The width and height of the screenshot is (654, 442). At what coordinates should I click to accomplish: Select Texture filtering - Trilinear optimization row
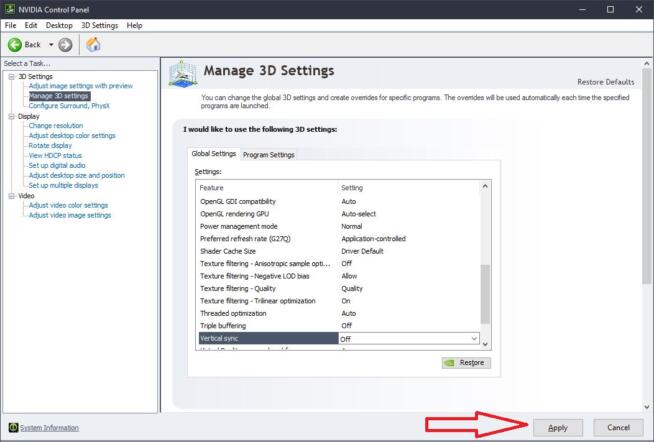pyautogui.click(x=338, y=301)
